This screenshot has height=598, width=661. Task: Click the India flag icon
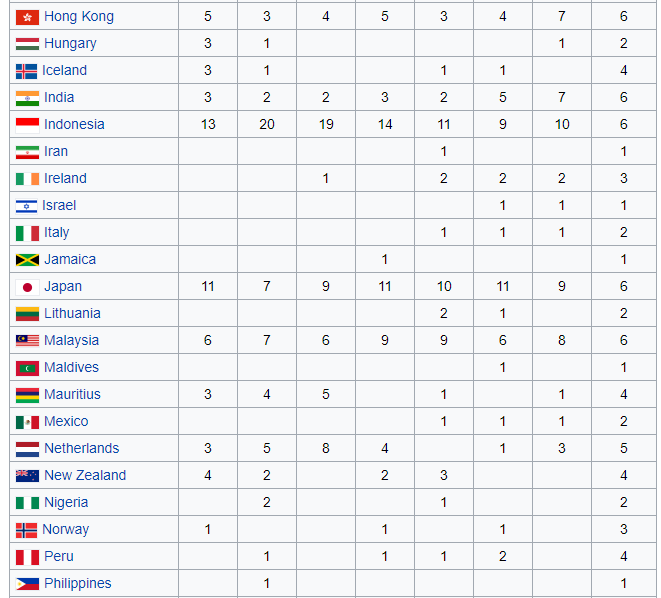[x=27, y=98]
